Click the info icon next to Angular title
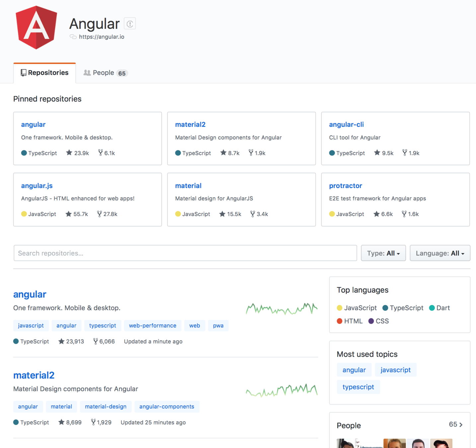Image resolution: width=476 pixels, height=448 pixels. click(130, 24)
